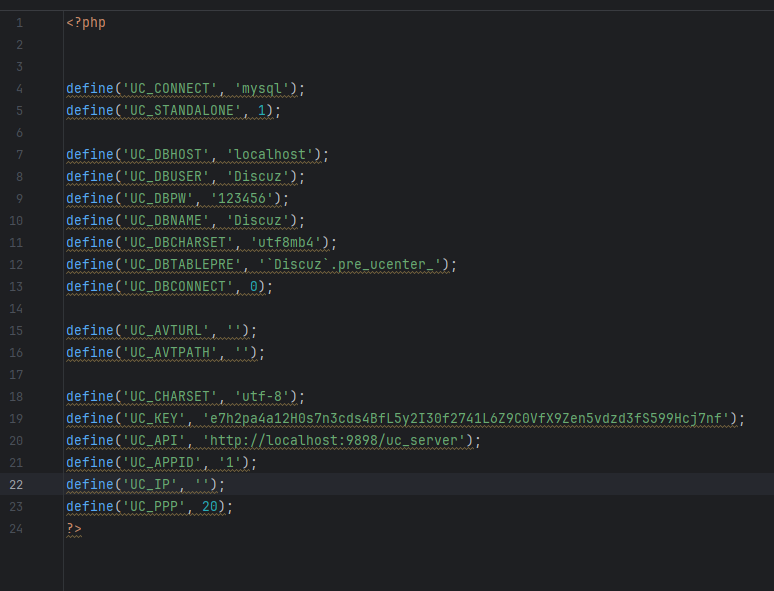774x591 pixels.
Task: Select the 'UC_STANDALONE' constant text
Action: coord(181,110)
